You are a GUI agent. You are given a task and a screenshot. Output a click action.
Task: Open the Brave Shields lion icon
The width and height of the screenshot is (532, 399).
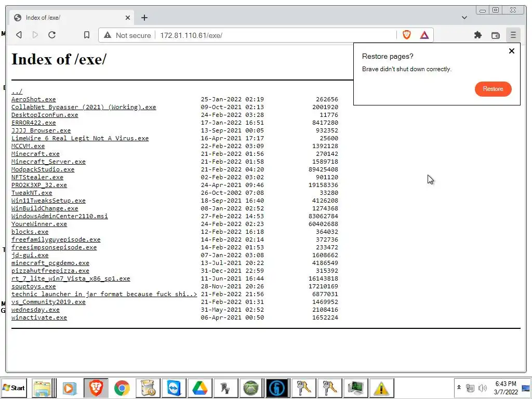(406, 35)
